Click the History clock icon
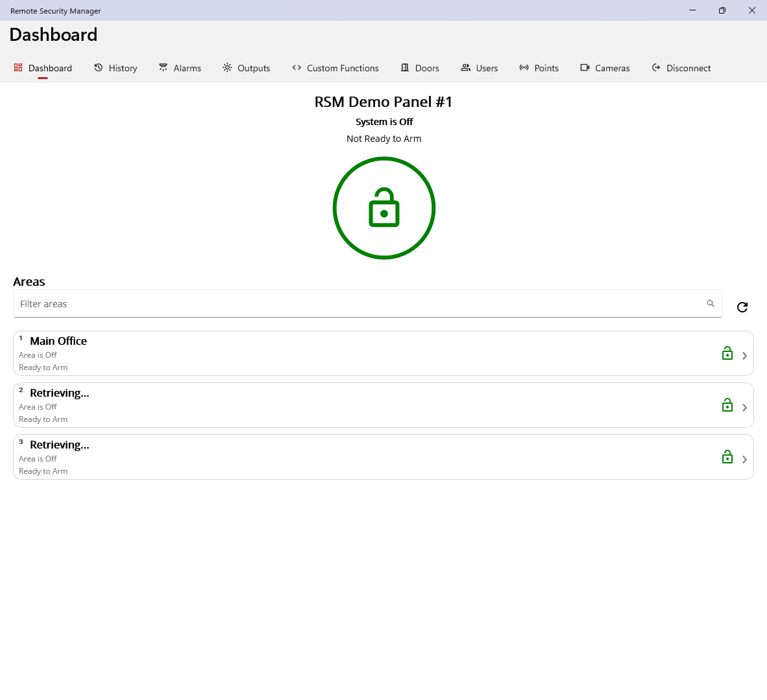The image size is (767, 700). 98,67
